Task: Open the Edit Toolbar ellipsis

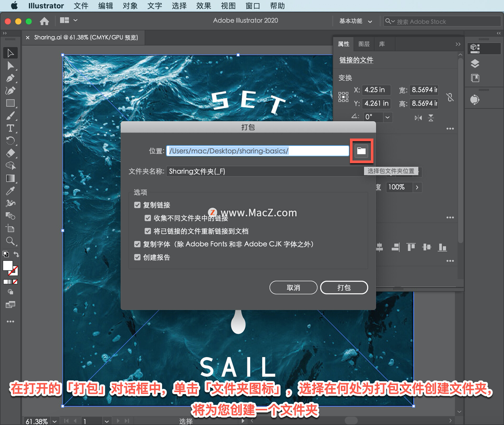Action: tap(10, 322)
